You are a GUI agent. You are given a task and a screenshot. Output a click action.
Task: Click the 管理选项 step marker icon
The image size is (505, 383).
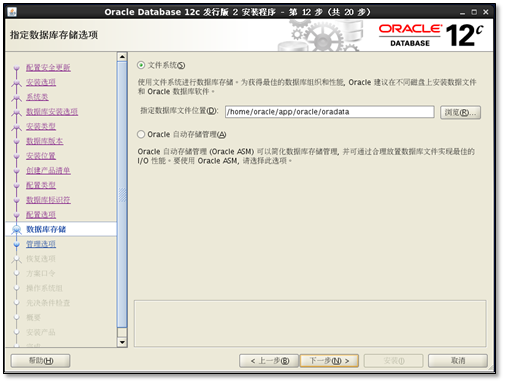[x=16, y=244]
